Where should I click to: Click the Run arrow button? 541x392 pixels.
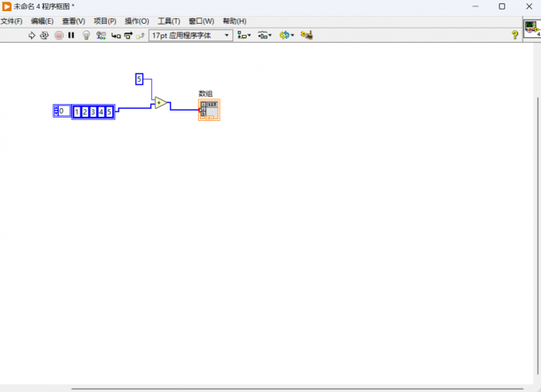[31, 35]
